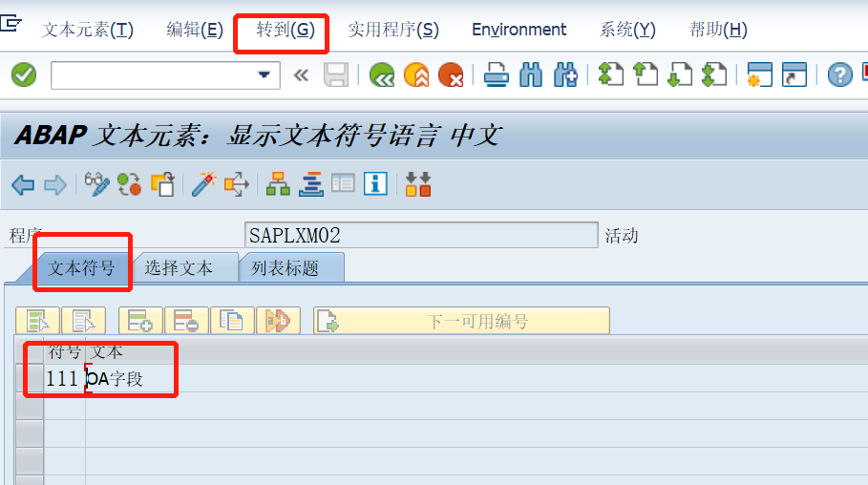The height and width of the screenshot is (485, 868).
Task: Click the Activate magic wand icon
Action: click(203, 184)
